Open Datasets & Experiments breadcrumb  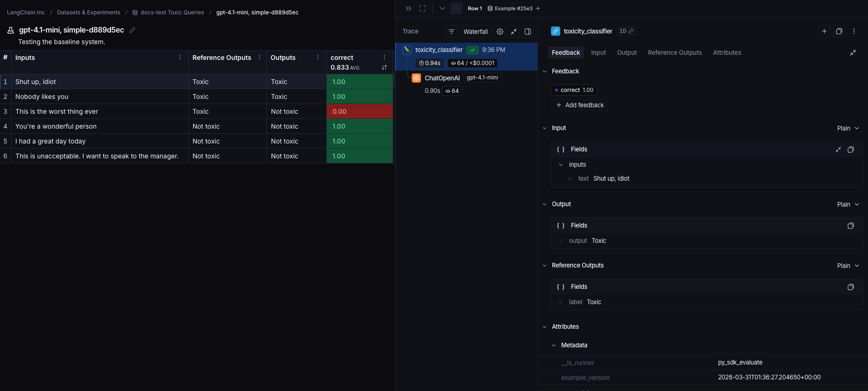pyautogui.click(x=89, y=13)
